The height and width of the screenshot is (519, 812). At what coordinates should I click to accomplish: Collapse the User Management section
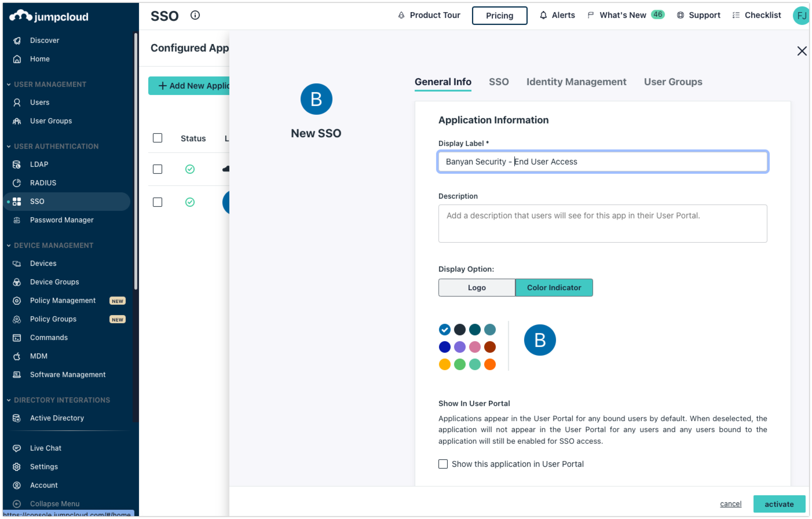coord(9,84)
